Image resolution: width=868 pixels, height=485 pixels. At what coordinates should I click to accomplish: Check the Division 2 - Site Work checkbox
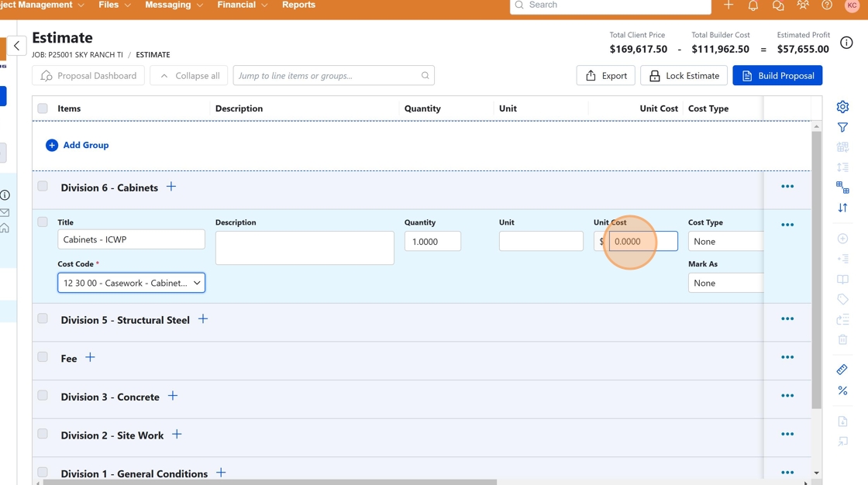pos(43,434)
